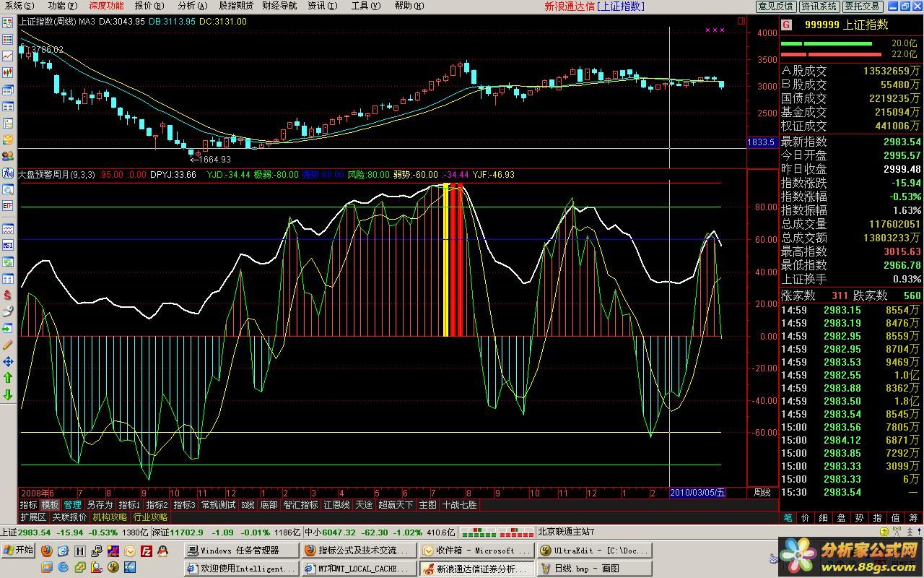This screenshot has width=924, height=578.
Task: Select the 江恩线 tab
Action: [x=336, y=505]
